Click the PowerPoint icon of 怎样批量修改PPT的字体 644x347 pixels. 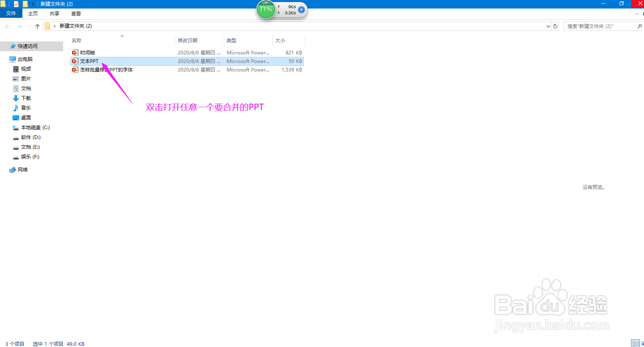(x=75, y=70)
